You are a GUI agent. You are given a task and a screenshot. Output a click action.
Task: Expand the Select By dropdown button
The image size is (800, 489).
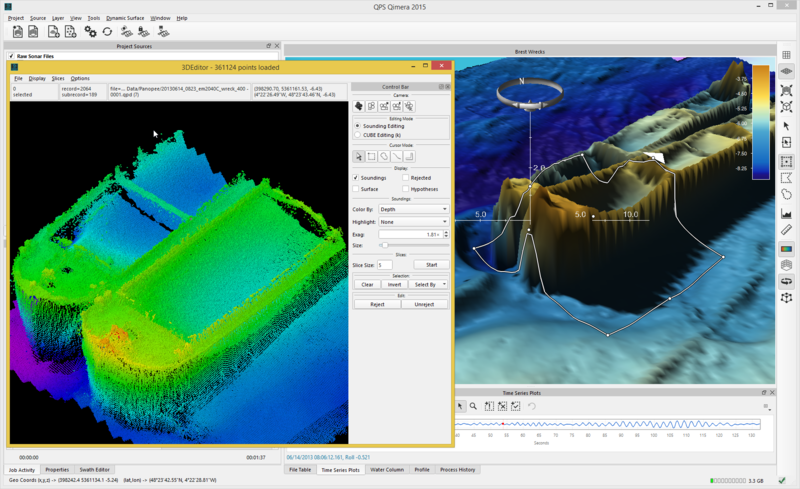pyautogui.click(x=431, y=284)
